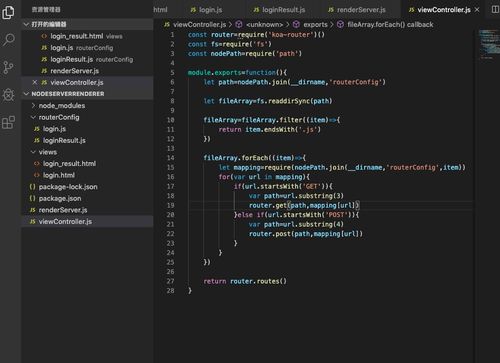The height and width of the screenshot is (363, 500).
Task: Click line number 5 in the gutter
Action: (x=172, y=73)
